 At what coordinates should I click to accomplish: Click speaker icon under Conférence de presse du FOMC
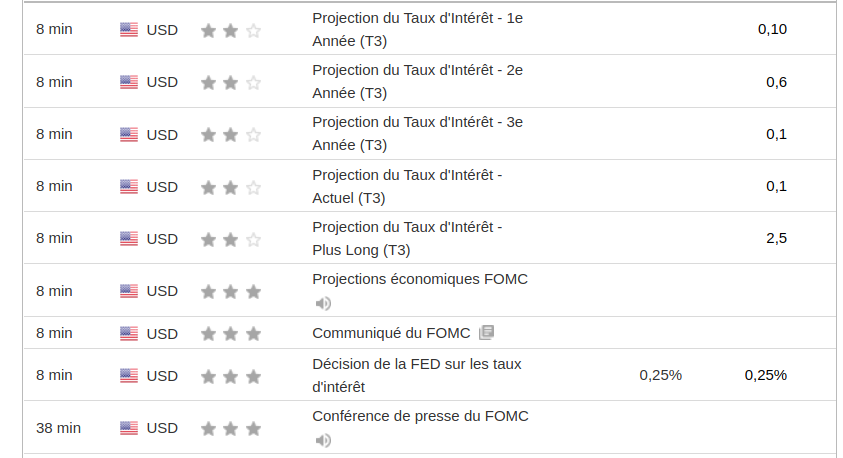click(323, 440)
